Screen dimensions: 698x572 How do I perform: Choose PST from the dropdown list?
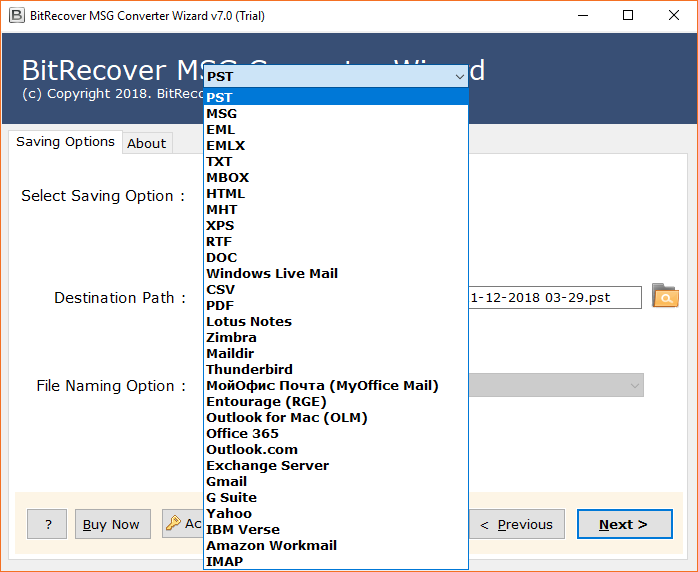(x=336, y=97)
